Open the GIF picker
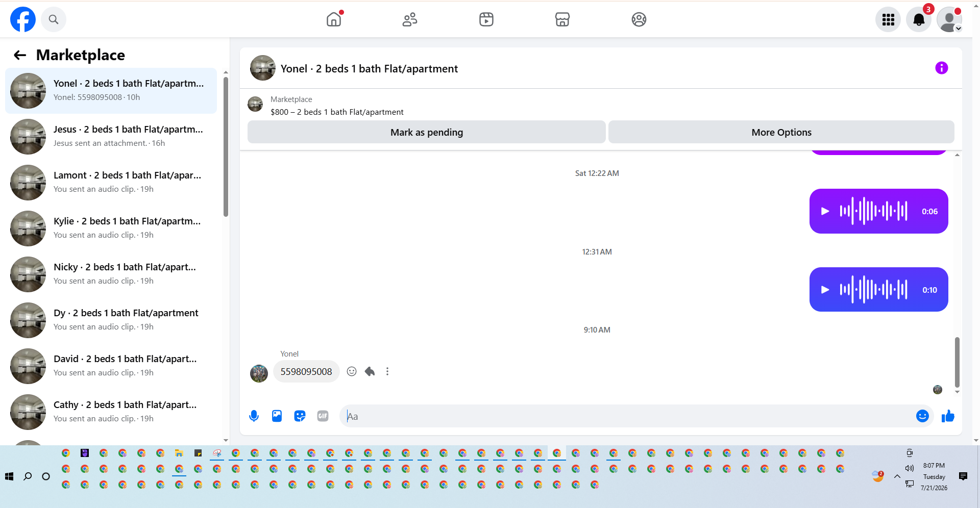980x508 pixels. click(x=323, y=416)
